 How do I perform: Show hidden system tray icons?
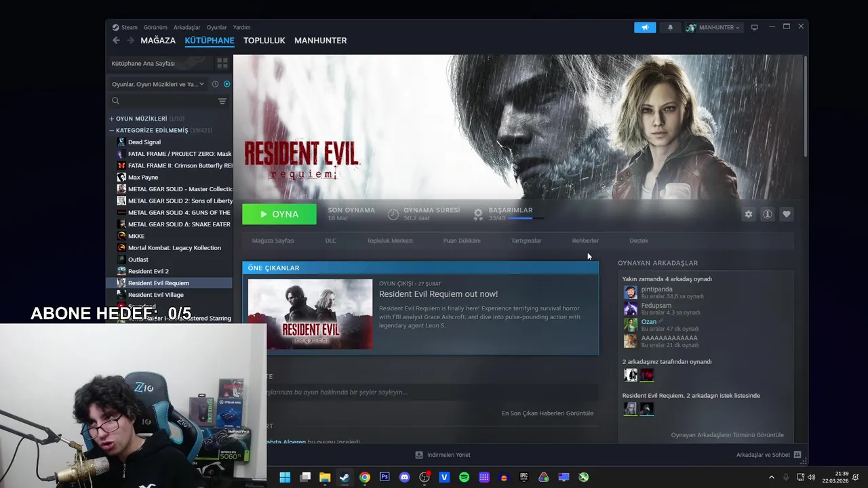click(x=771, y=477)
